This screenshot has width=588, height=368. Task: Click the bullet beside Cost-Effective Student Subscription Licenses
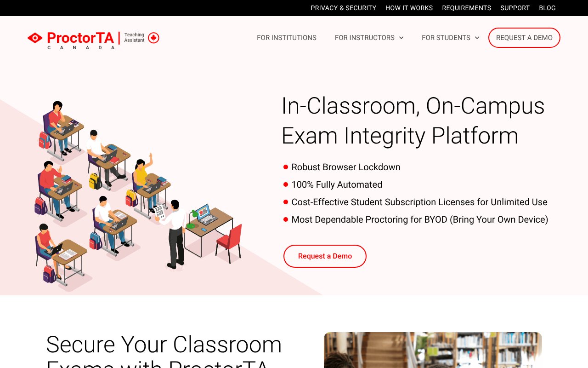(x=285, y=202)
